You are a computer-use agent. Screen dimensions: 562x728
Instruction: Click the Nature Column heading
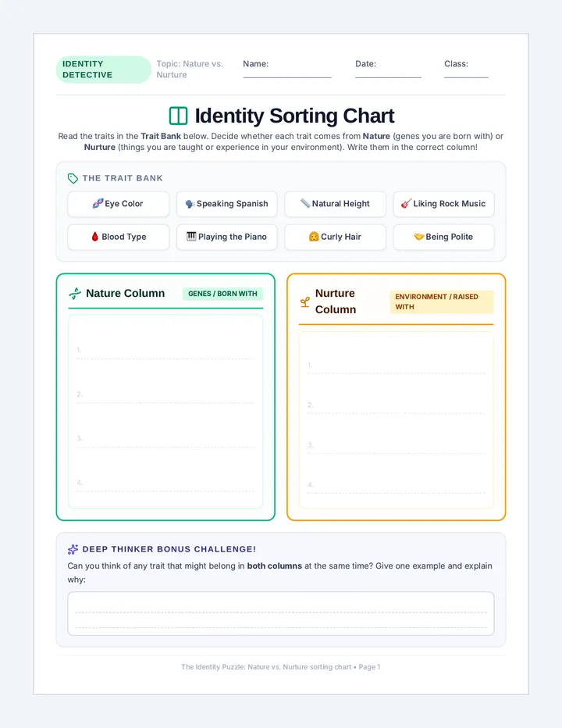pyautogui.click(x=126, y=294)
